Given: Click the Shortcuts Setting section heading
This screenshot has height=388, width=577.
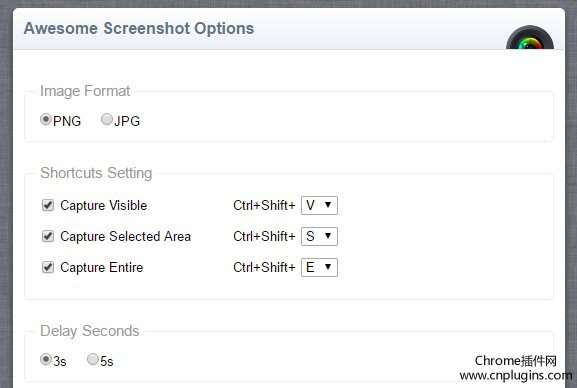Looking at the screenshot, I should click(x=96, y=173).
